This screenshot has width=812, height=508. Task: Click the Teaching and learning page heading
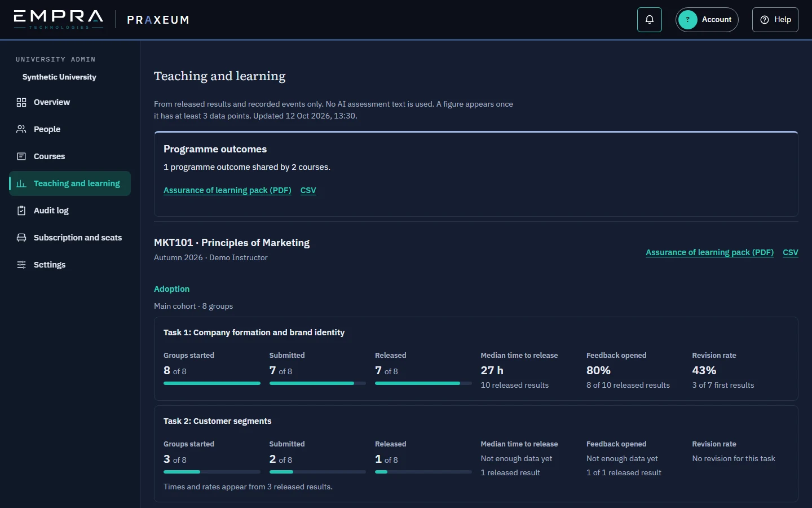pos(220,76)
